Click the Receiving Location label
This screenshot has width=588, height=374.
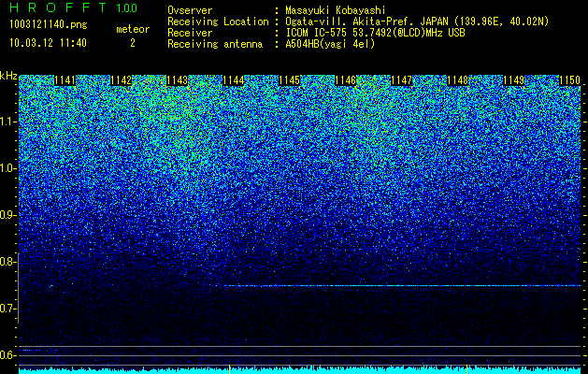(x=218, y=22)
